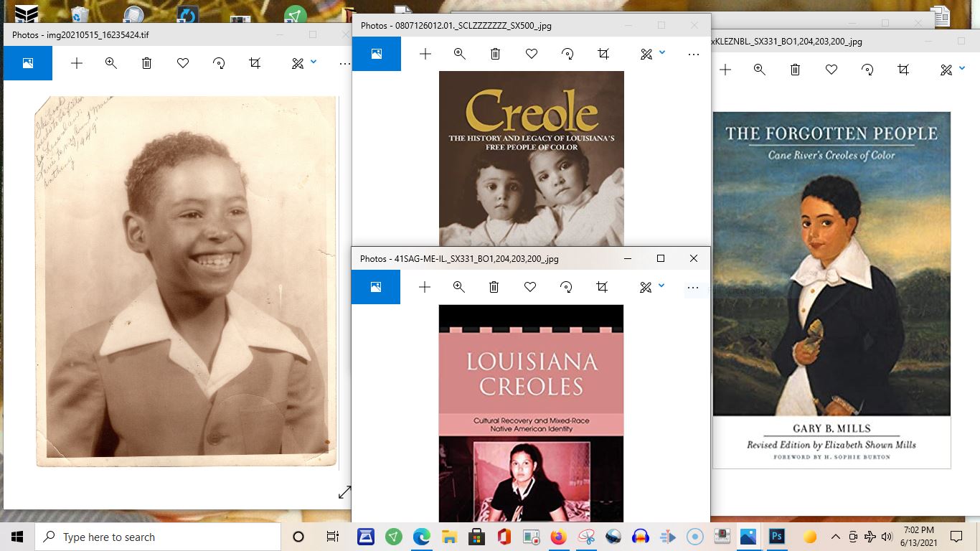Switch to Photoshop from the taskbar
Viewport: 980px width, 551px height.
[776, 537]
